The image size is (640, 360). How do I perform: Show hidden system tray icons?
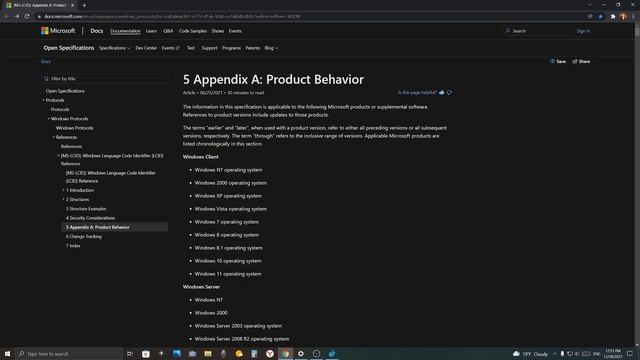click(x=555, y=353)
